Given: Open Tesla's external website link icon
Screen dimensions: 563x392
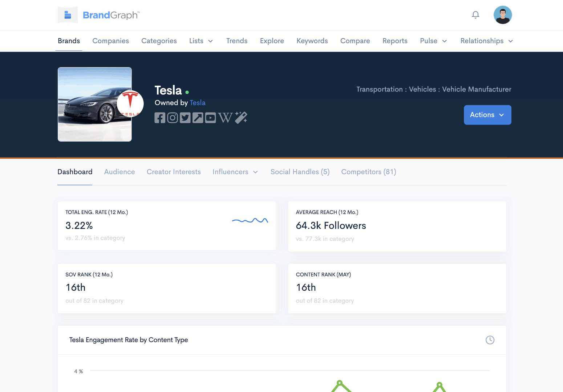Looking at the screenshot, I should [198, 118].
